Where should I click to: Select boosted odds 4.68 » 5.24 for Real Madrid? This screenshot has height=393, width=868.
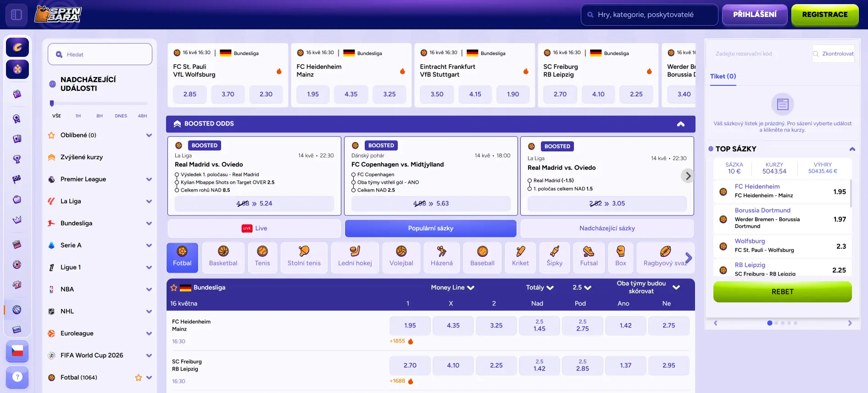point(254,204)
